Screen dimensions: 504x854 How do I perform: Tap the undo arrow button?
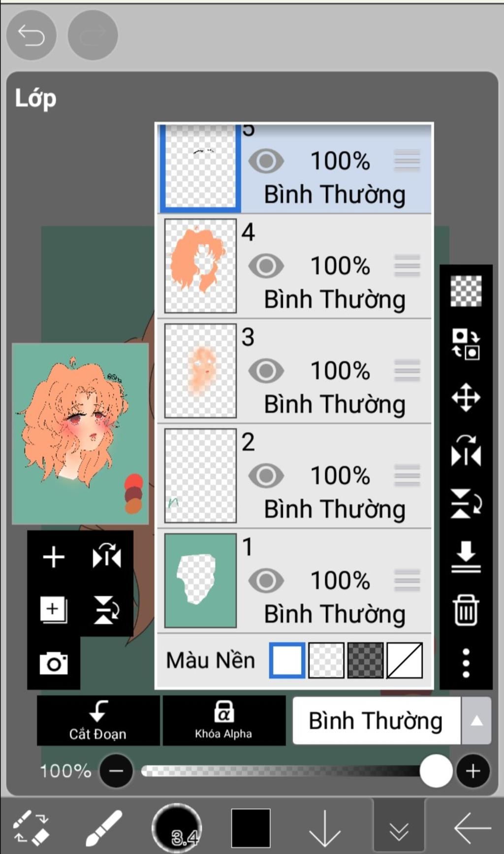[x=31, y=35]
